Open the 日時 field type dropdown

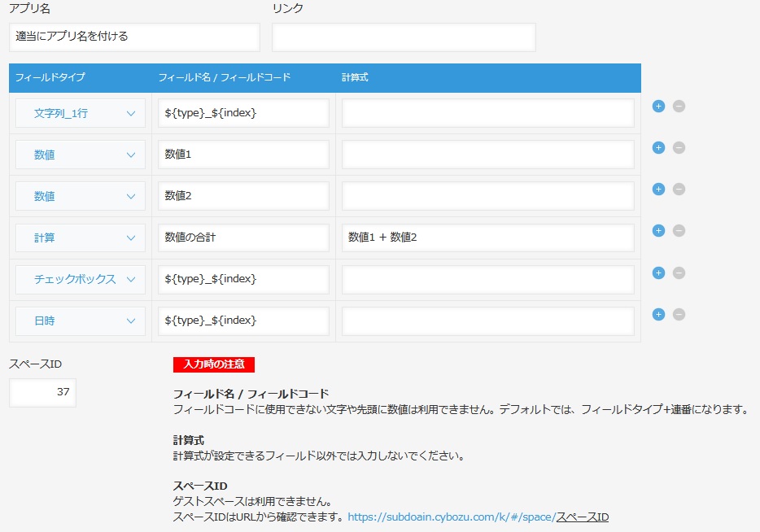point(81,321)
